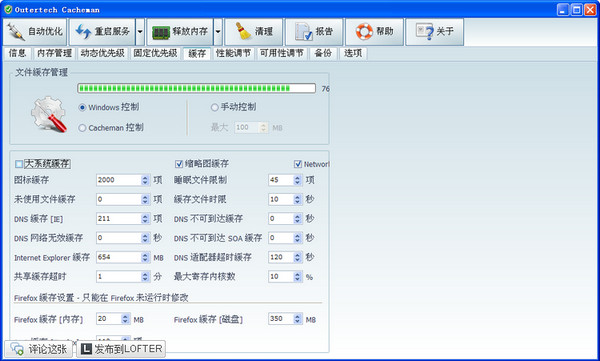Click the DNS 不可到达缓存 value field
This screenshot has height=361, width=600.
(281, 219)
